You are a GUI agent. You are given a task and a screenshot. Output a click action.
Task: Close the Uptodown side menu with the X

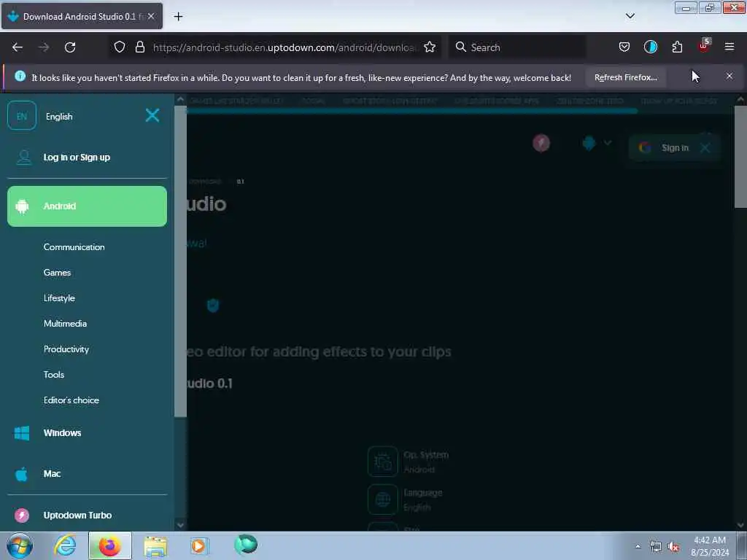pos(152,115)
